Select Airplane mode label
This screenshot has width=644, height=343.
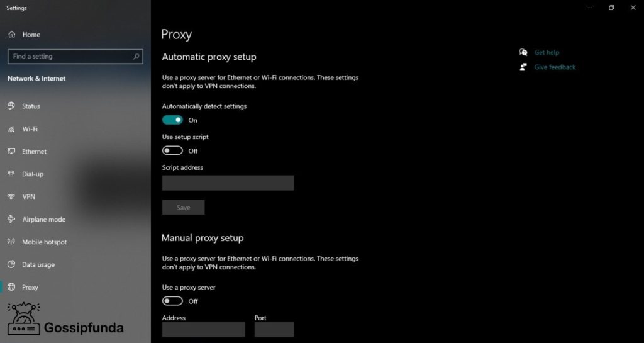[x=43, y=220]
